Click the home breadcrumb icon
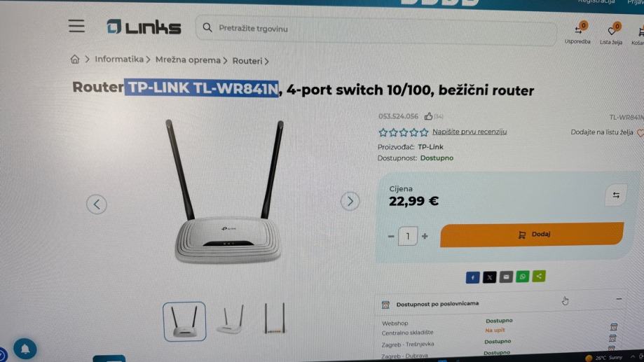 pyautogui.click(x=75, y=59)
